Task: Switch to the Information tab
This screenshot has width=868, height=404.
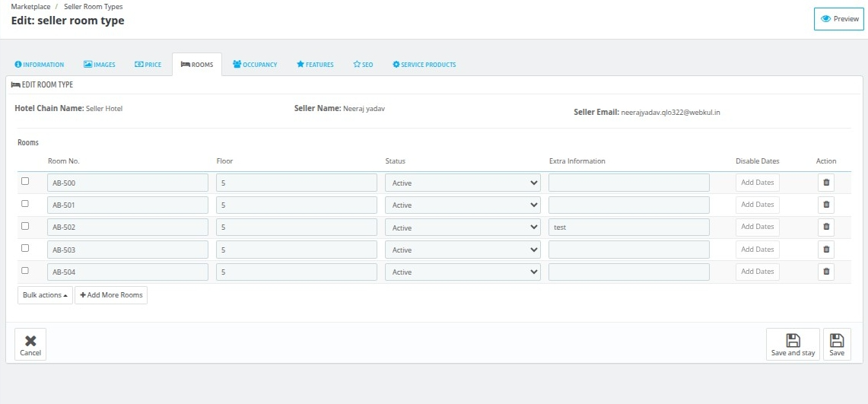Action: [x=40, y=65]
